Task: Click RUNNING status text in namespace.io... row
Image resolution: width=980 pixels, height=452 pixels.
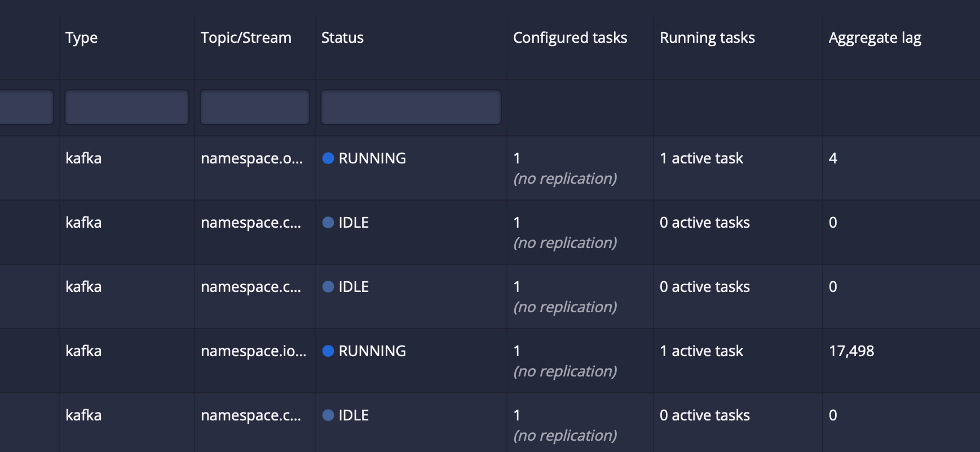Action: tap(372, 351)
